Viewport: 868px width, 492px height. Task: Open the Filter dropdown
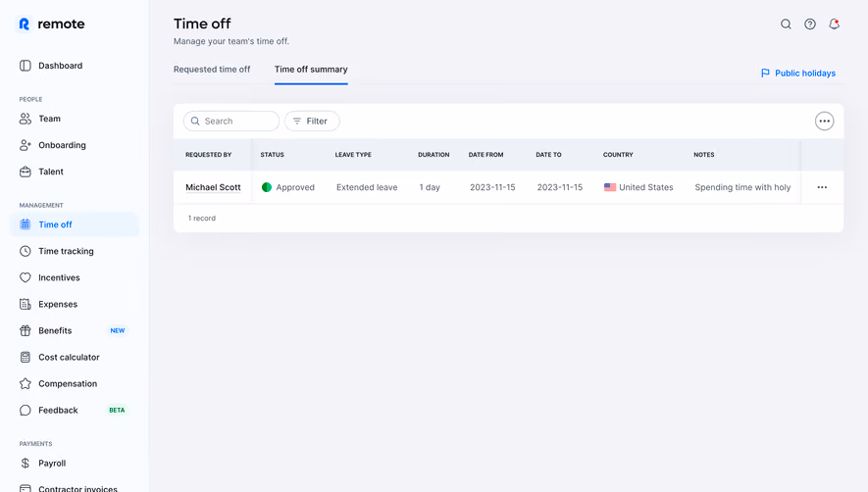click(x=312, y=121)
